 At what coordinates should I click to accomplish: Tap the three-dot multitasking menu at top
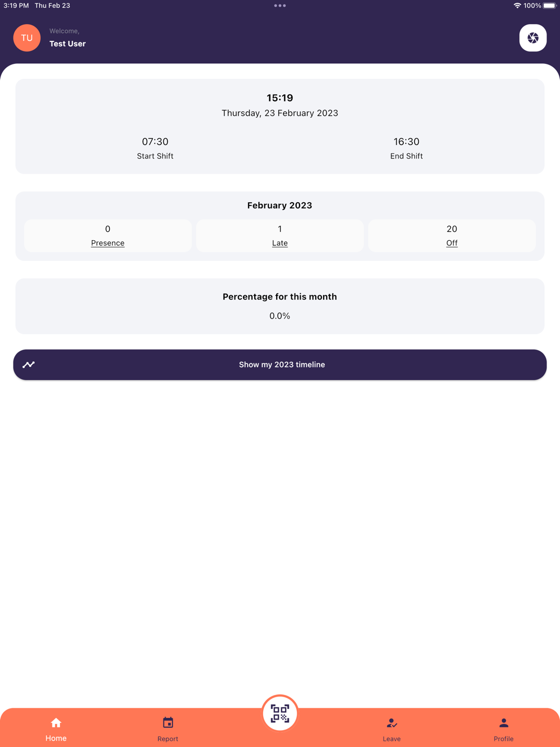(x=280, y=6)
